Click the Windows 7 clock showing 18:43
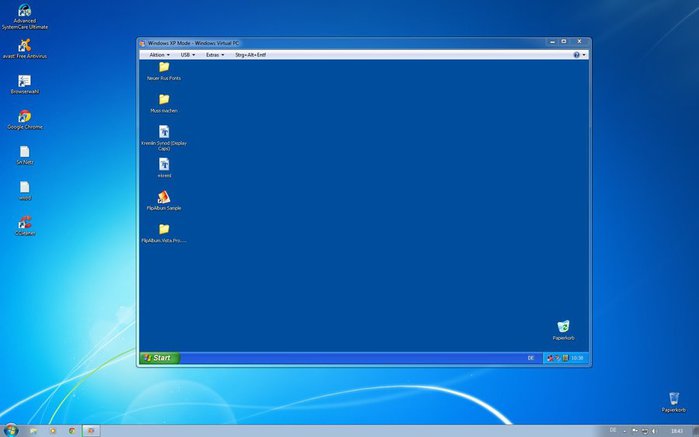This screenshot has height=437, width=699. [677, 430]
